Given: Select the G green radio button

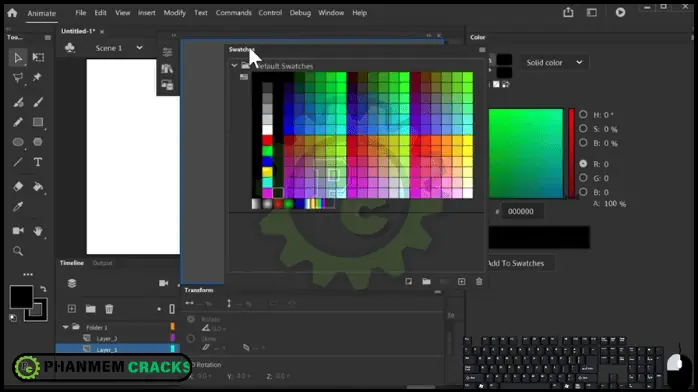Looking at the screenshot, I should (x=583, y=178).
